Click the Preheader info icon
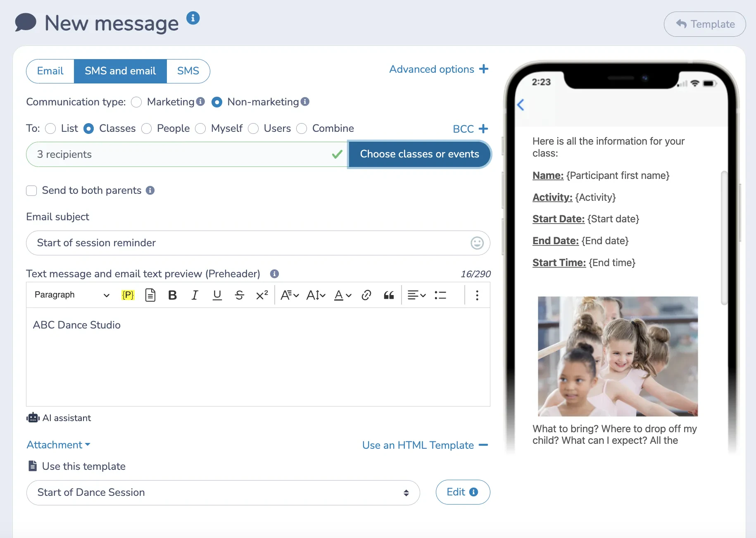 [x=274, y=274]
